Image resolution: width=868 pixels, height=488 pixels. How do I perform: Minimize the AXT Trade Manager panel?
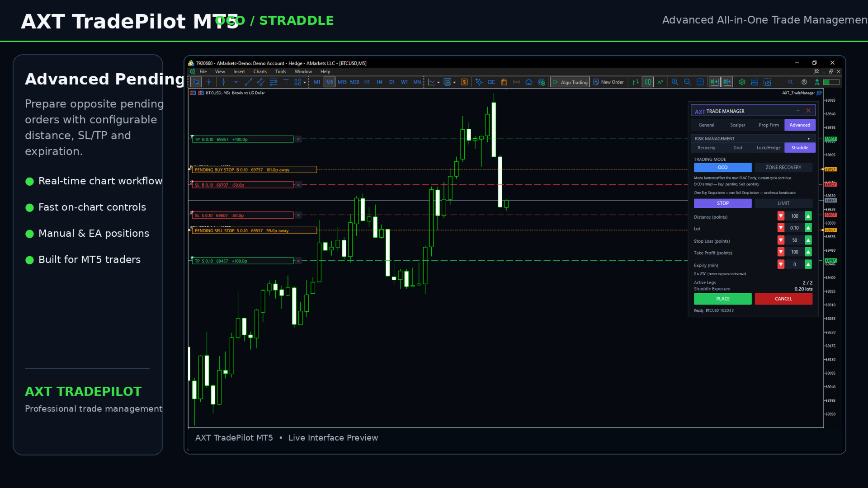click(x=798, y=111)
